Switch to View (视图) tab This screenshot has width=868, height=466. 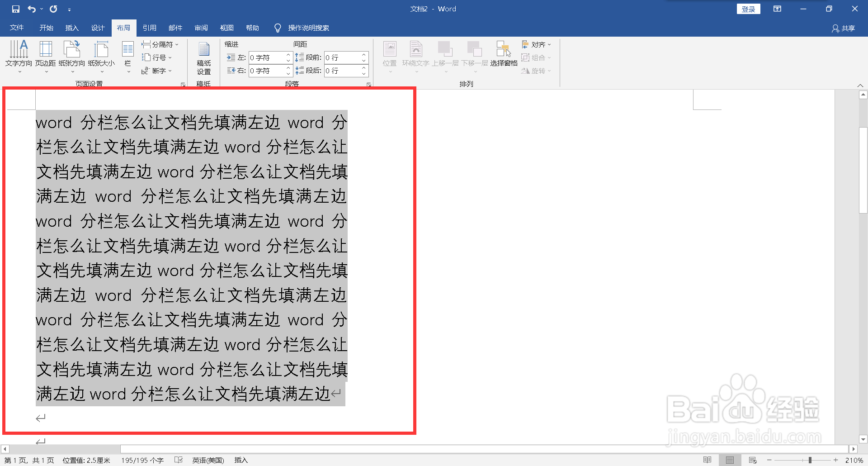pyautogui.click(x=227, y=28)
